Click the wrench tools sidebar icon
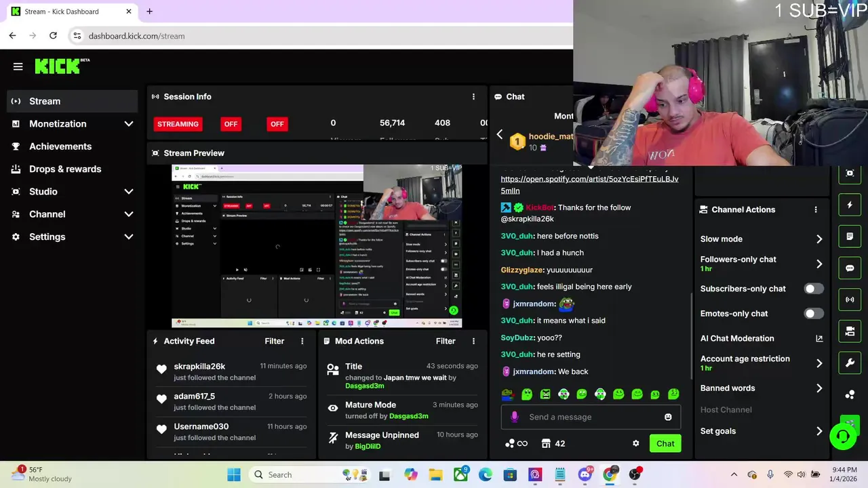The image size is (868, 488). (850, 363)
